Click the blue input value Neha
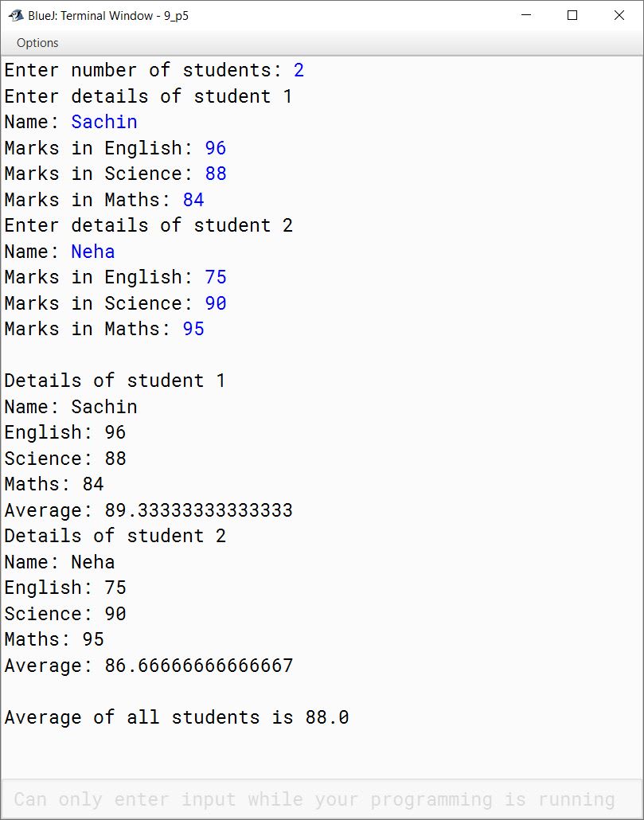 coord(93,252)
